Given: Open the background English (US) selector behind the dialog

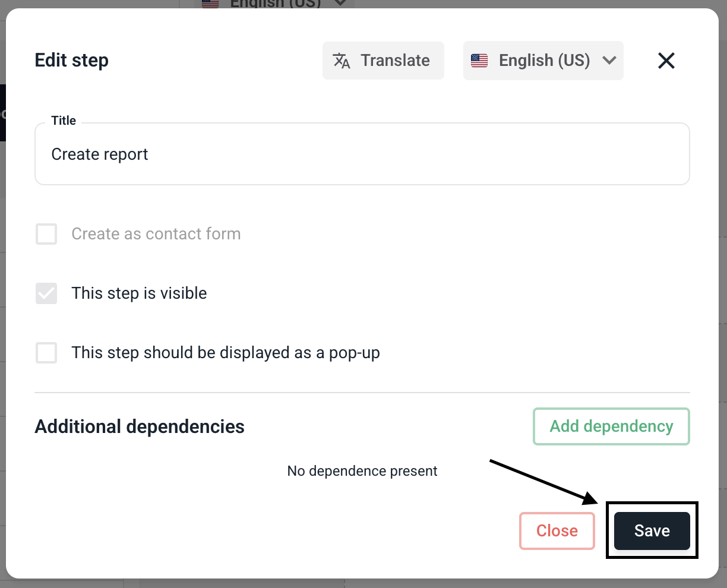Looking at the screenshot, I should [x=274, y=4].
